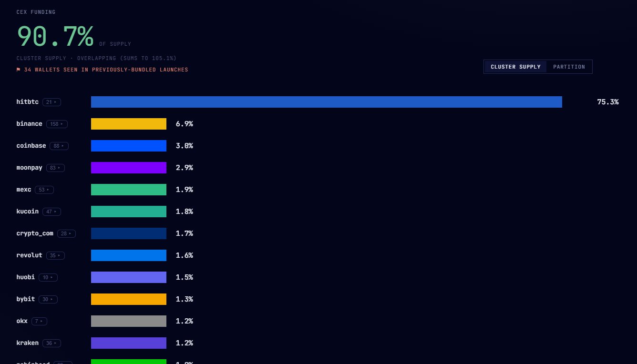
Task: Click the "34 wallets seen" bundled-launches warning text
Action: 106,70
